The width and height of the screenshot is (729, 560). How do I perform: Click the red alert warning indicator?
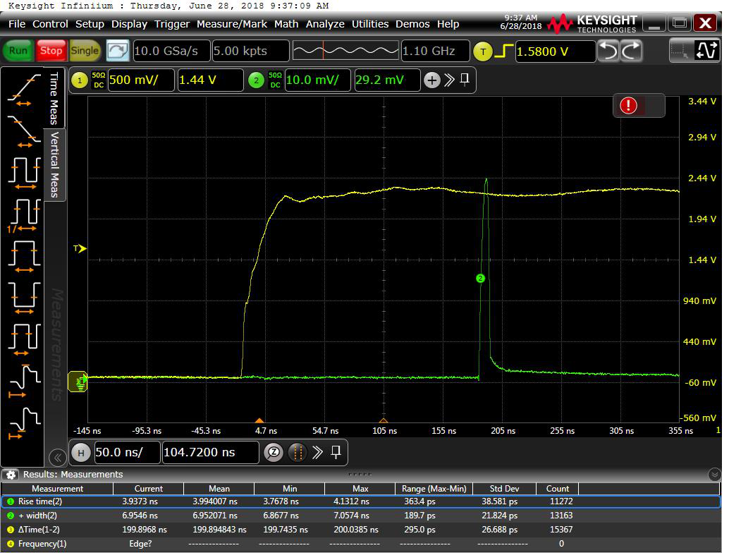628,106
